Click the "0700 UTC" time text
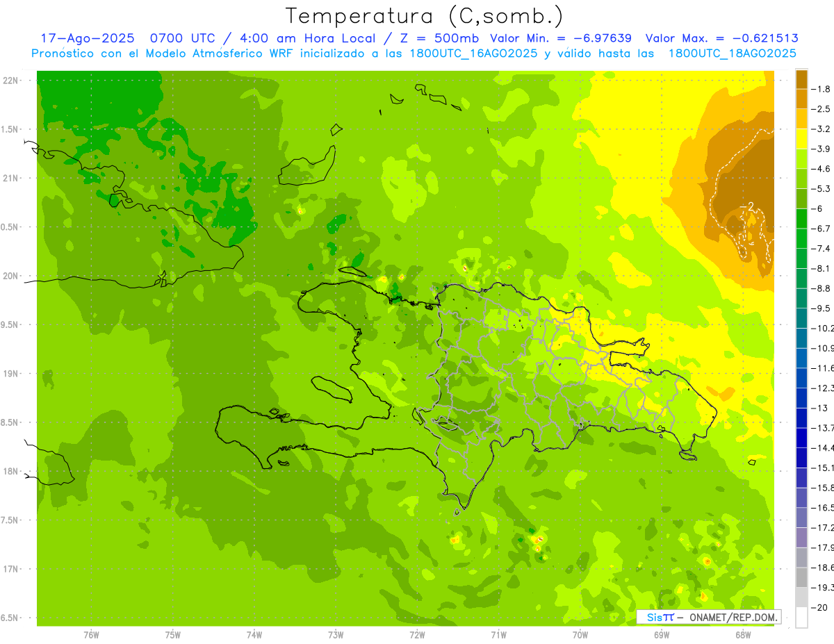Image resolution: width=834 pixels, height=644 pixels. pos(183,38)
